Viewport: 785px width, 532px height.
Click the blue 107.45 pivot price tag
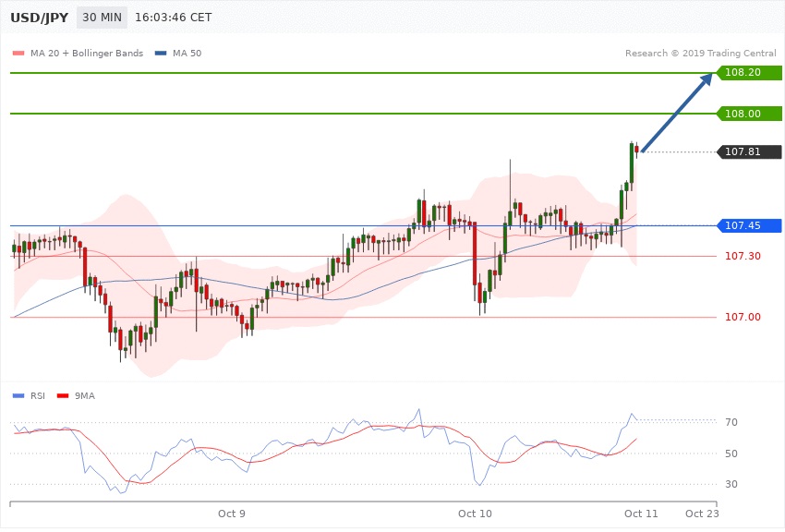749,225
